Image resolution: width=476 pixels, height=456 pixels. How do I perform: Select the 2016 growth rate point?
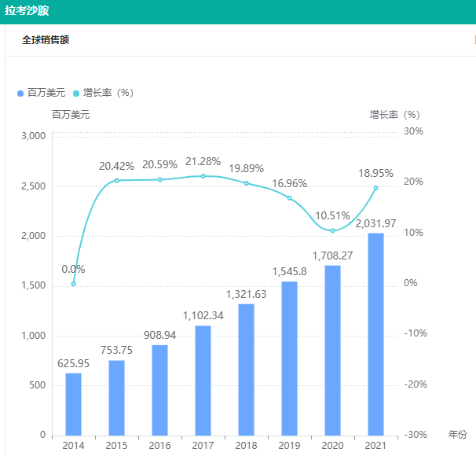160,179
